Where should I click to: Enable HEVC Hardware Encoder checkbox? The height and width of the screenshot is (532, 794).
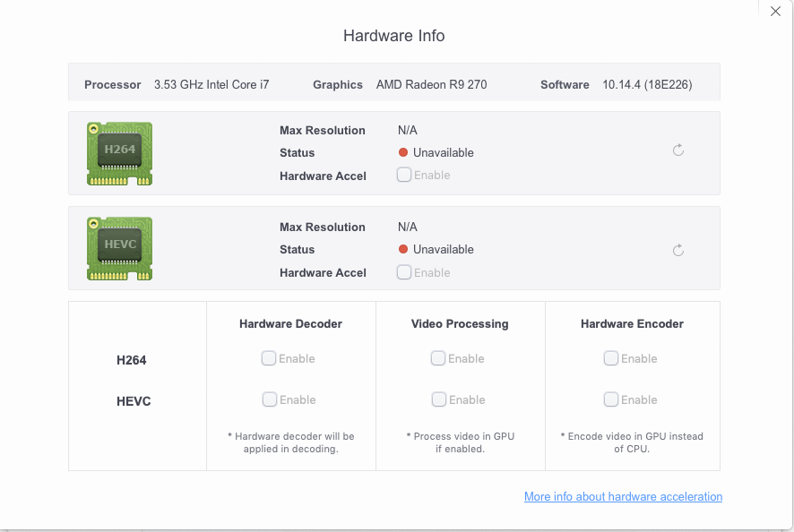click(611, 399)
